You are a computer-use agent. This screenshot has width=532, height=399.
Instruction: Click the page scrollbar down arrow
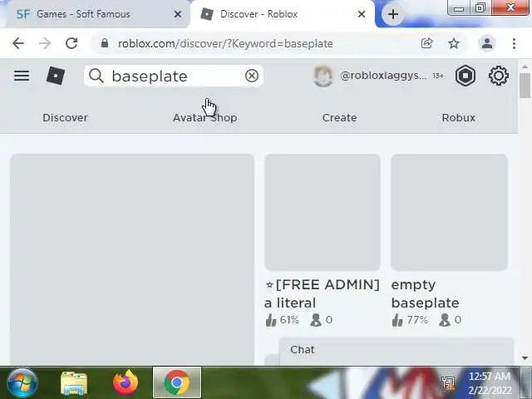pyautogui.click(x=525, y=358)
